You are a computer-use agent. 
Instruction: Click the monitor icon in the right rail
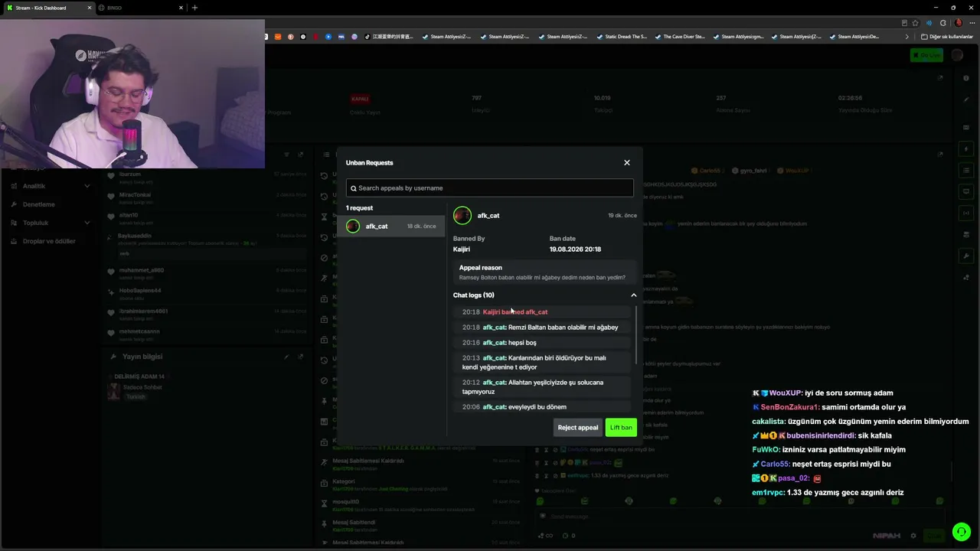[966, 191]
